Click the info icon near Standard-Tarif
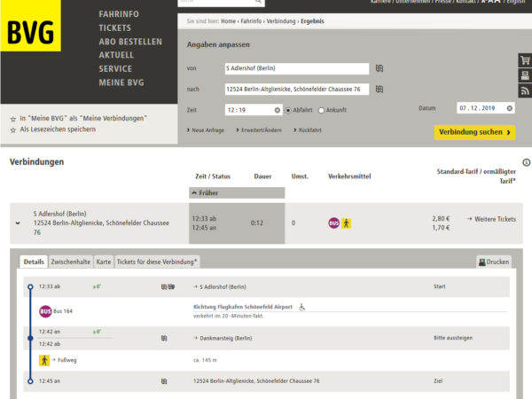Screen dimensions: 532x399 (x=526, y=162)
